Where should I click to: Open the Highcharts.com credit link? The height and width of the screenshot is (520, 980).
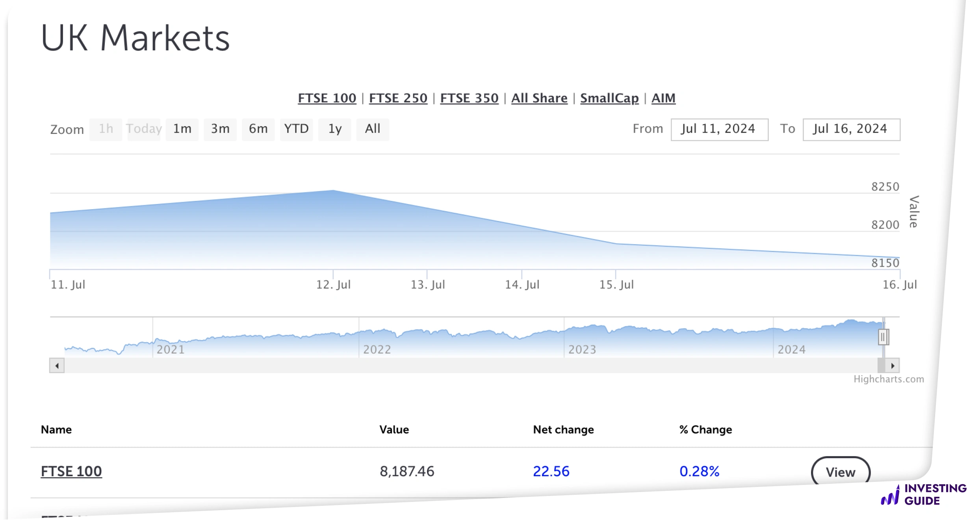888,379
